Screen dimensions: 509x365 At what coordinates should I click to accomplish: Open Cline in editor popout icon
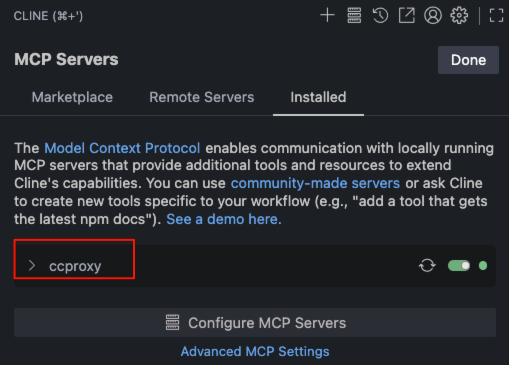coord(407,15)
